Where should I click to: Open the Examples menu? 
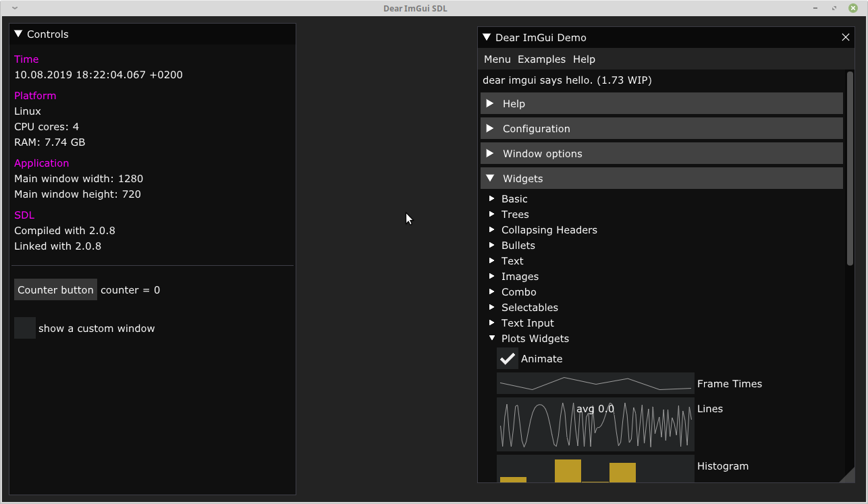tap(541, 59)
